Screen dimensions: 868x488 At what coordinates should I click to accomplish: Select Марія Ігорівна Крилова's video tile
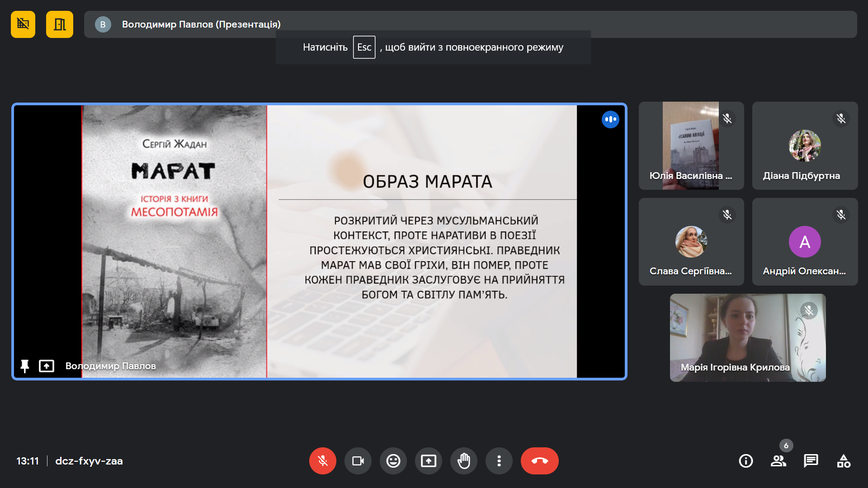pyautogui.click(x=747, y=338)
